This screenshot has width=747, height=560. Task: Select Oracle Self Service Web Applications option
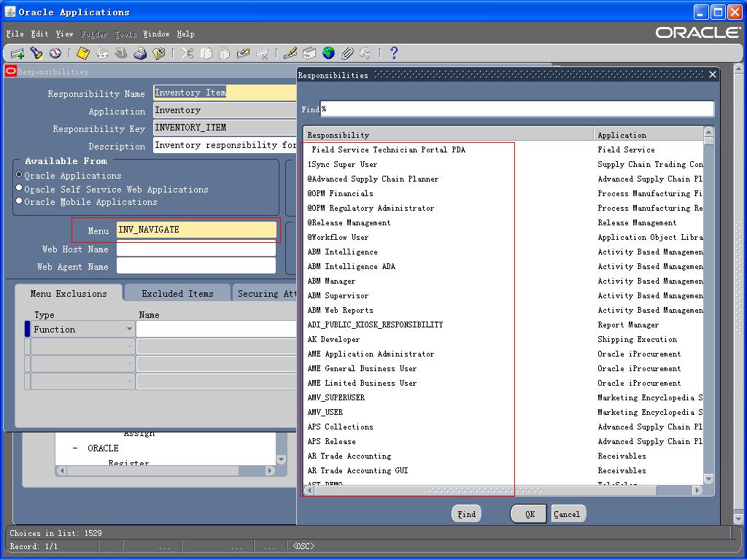(x=19, y=187)
